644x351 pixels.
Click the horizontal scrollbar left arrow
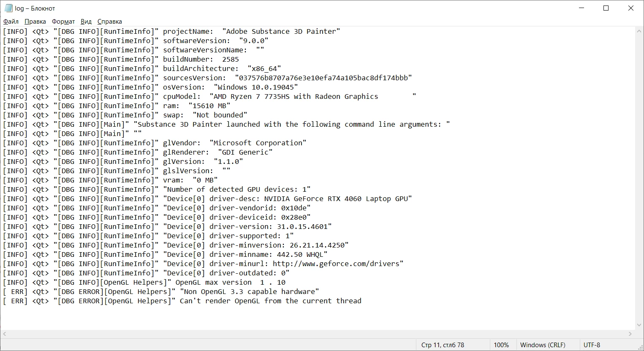(x=4, y=334)
